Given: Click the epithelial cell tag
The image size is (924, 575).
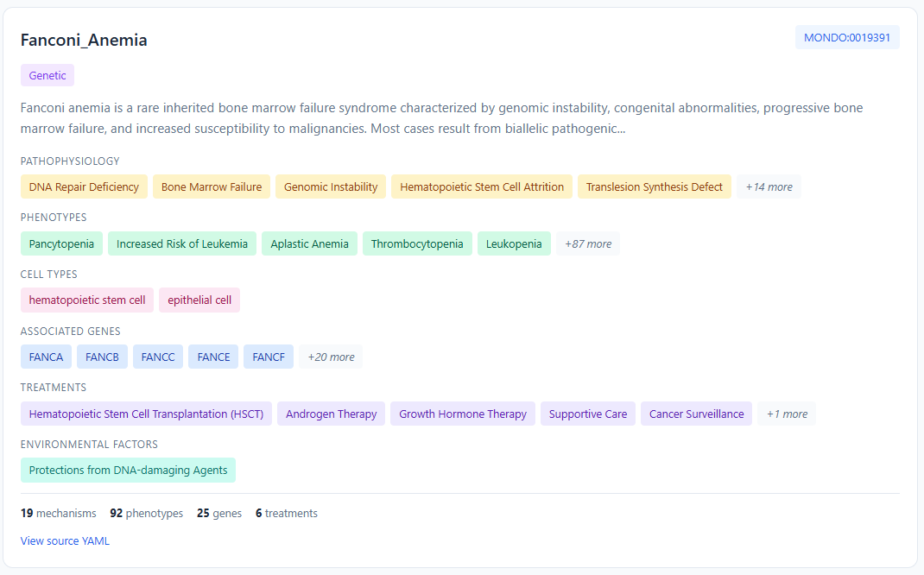Looking at the screenshot, I should 199,300.
